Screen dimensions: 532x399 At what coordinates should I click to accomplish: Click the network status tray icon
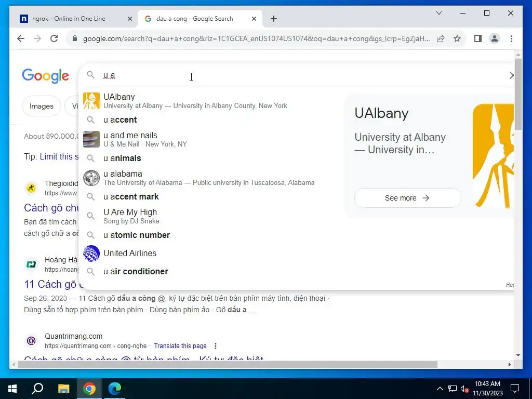(x=453, y=389)
